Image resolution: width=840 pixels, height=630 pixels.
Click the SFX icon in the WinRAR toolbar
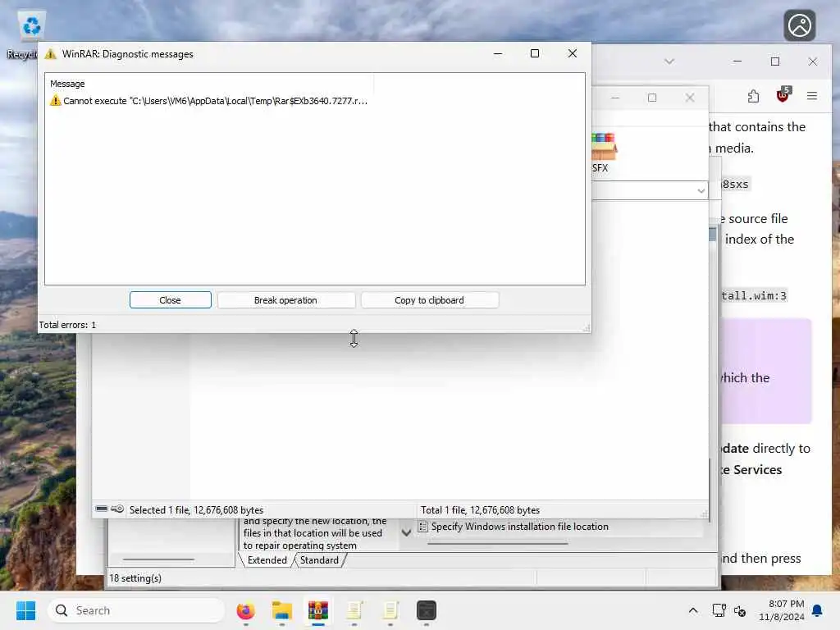point(603,153)
